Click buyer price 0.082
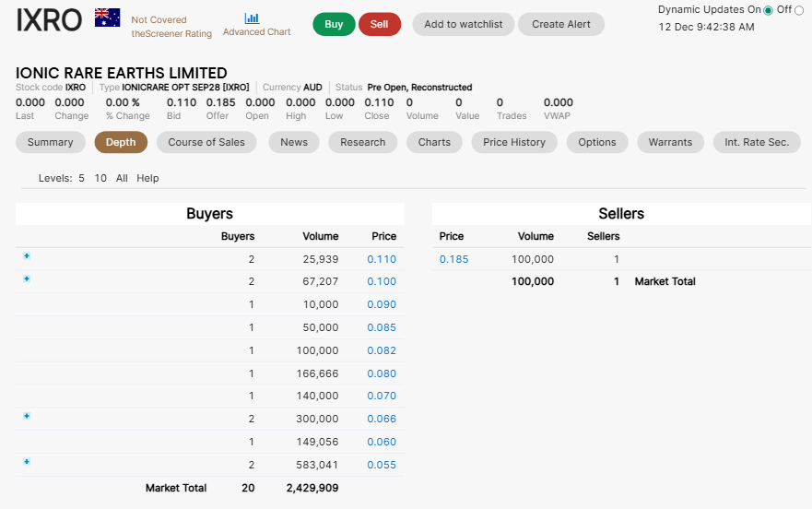Screen dimensions: 812x509 [x=382, y=350]
